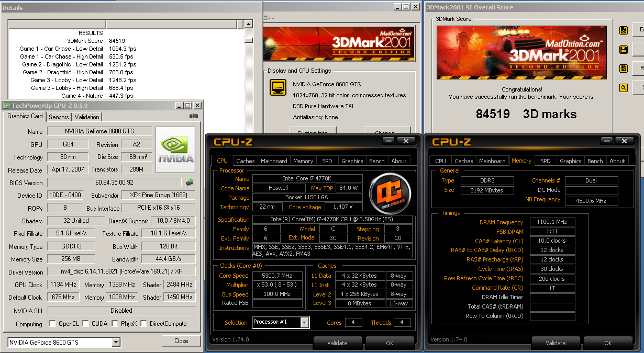Click the NVIDIA logo in GPU-Z
644x353 pixels.
(175, 150)
